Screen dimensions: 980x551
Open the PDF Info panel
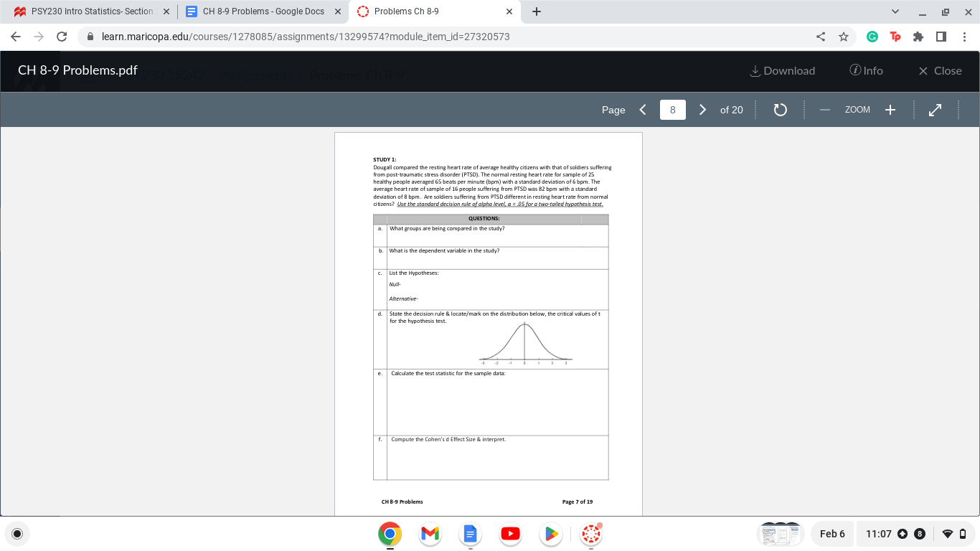867,70
